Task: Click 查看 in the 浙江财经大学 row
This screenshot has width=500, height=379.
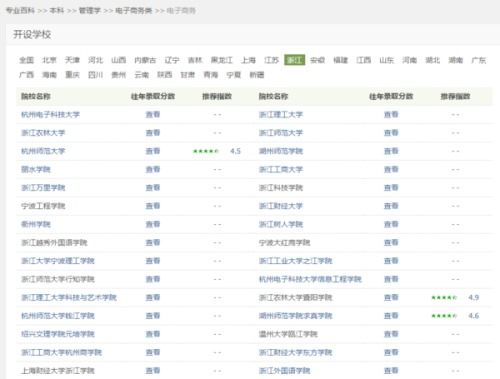Action: (x=391, y=206)
